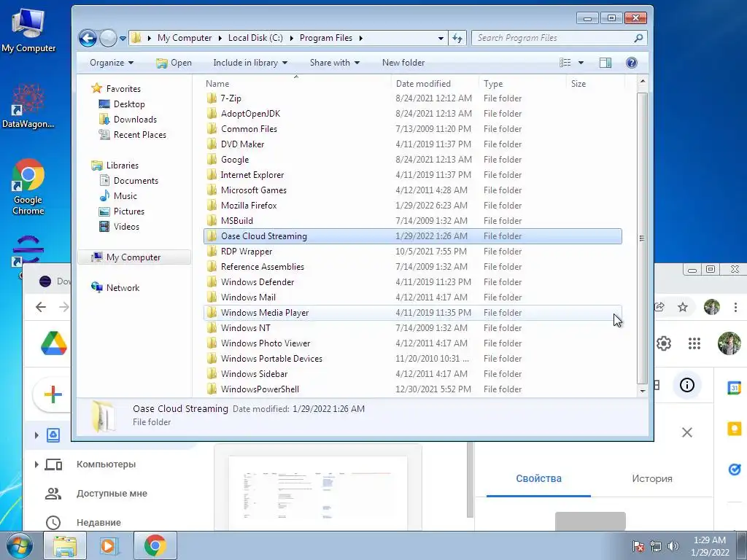Click the file list vertical scrollbar

pyautogui.click(x=642, y=237)
